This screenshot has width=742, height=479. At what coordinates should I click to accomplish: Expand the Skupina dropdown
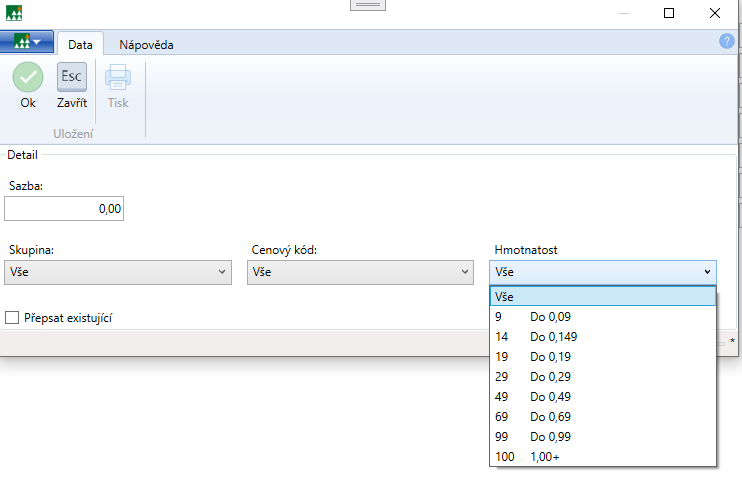(118, 271)
